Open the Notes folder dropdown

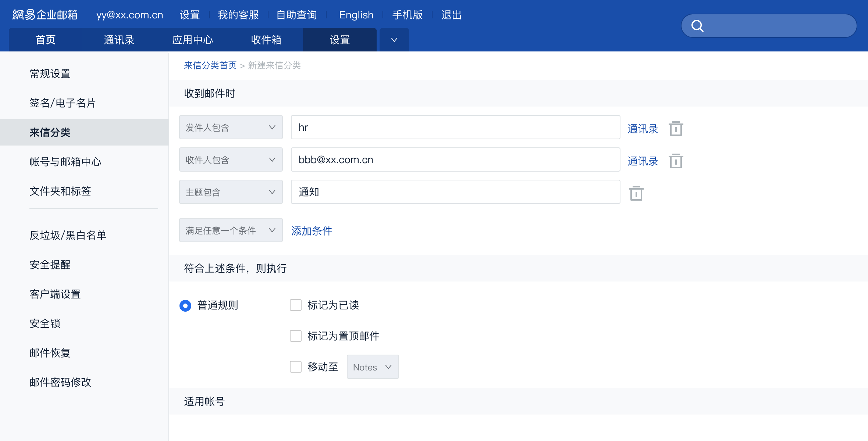(372, 366)
